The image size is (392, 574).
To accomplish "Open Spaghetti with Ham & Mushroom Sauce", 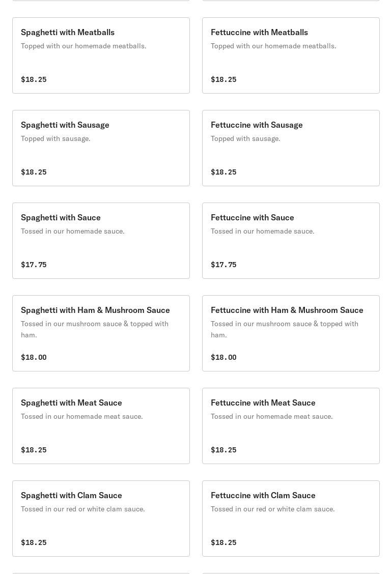I will [101, 333].
